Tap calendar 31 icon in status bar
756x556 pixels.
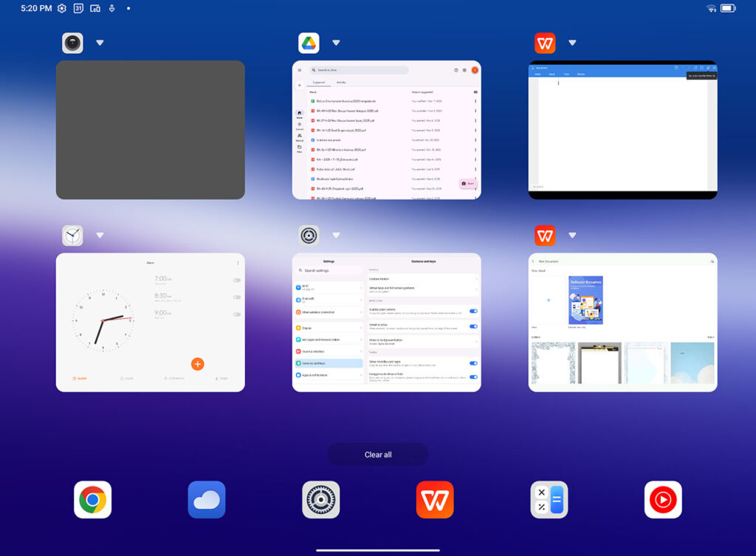point(78,8)
